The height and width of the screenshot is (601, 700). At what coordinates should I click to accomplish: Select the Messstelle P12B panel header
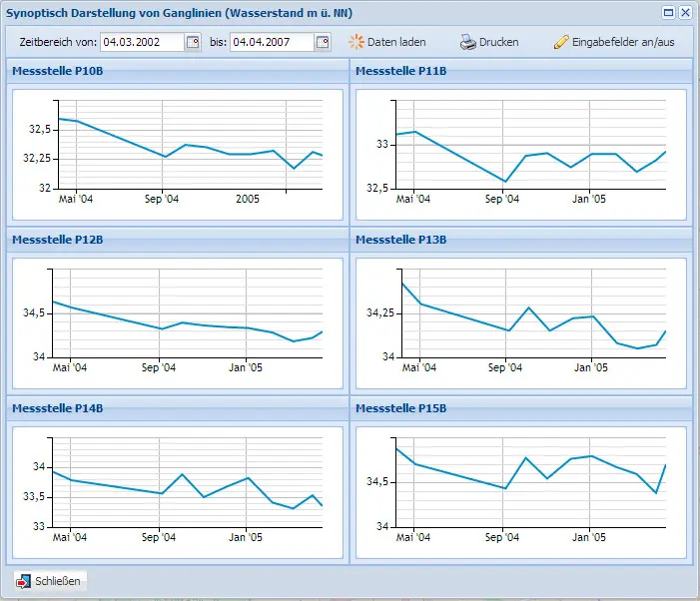178,240
